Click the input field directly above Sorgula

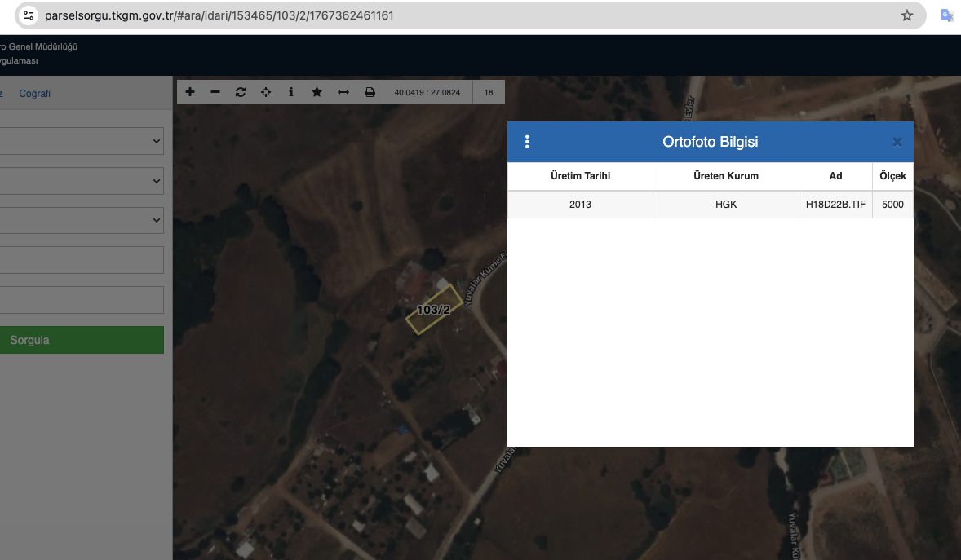coord(82,300)
